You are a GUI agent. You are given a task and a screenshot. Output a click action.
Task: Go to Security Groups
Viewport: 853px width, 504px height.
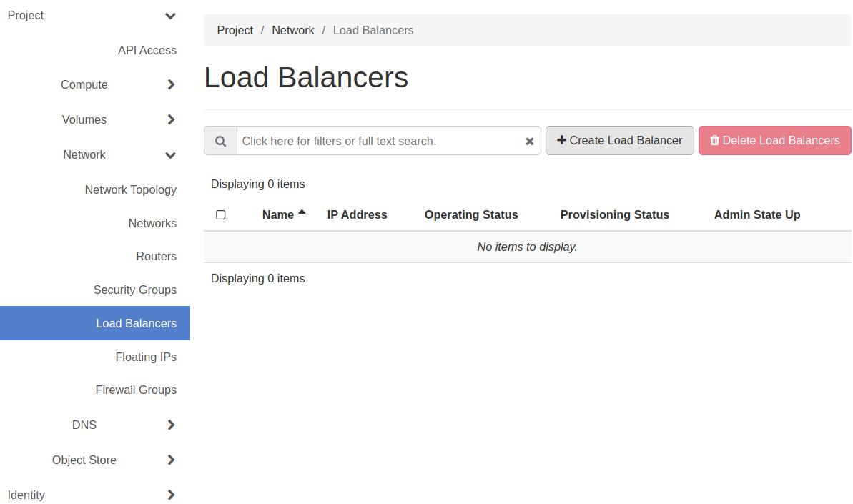[x=134, y=290]
